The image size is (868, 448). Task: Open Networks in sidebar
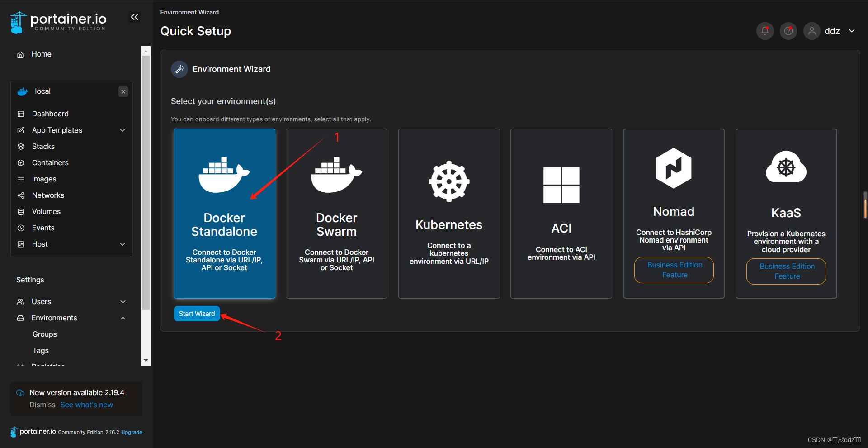click(x=48, y=195)
